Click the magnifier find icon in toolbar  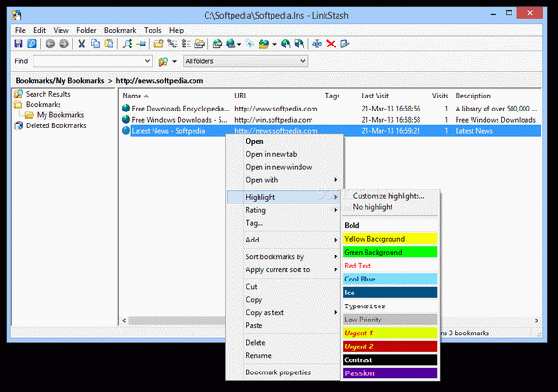127,44
